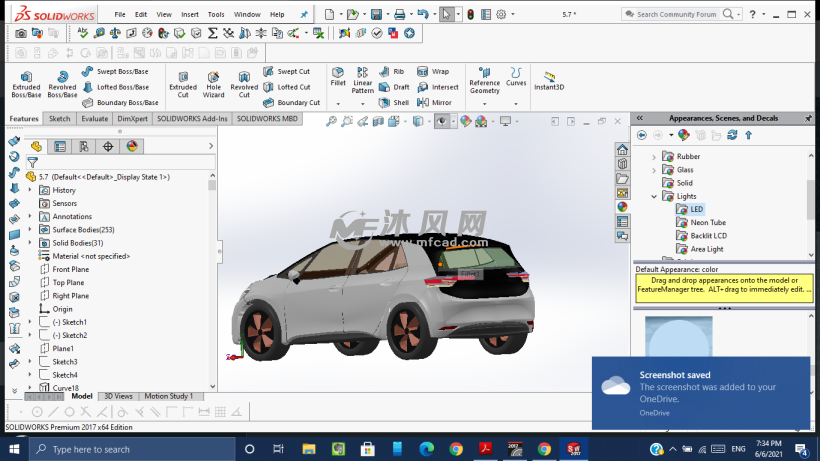The height and width of the screenshot is (461, 820).
Task: Click the Hole Wizard tool
Action: pyautogui.click(x=214, y=84)
